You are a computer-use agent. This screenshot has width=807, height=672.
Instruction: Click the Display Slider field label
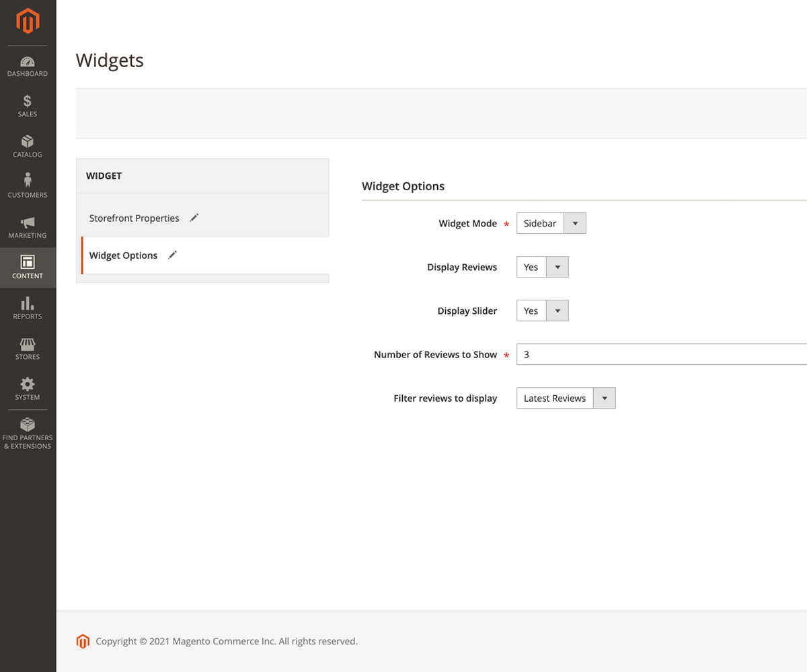pos(467,311)
